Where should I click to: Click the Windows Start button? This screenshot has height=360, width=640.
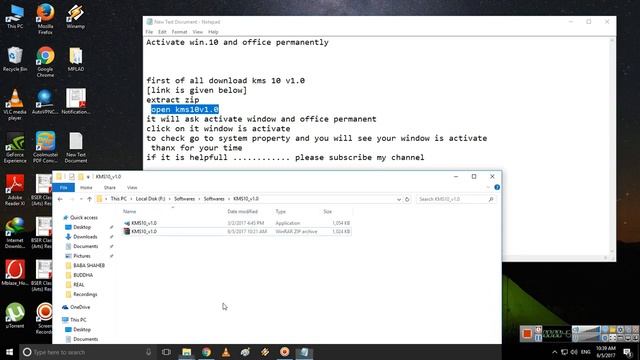[x=9, y=352]
